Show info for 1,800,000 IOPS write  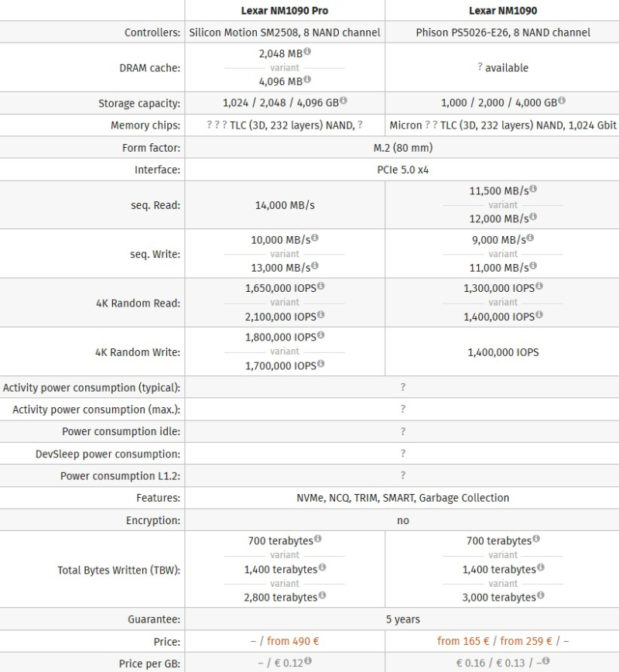[x=321, y=335]
